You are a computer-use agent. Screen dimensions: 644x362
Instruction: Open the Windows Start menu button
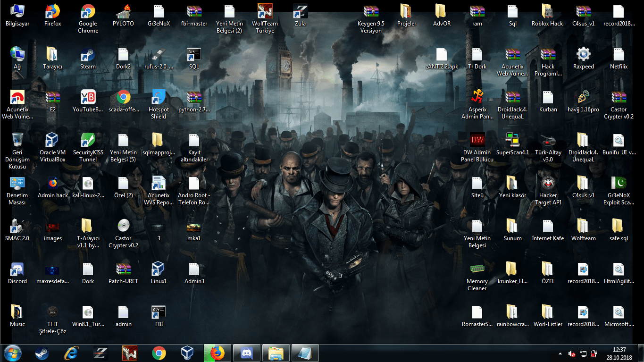pyautogui.click(x=12, y=353)
